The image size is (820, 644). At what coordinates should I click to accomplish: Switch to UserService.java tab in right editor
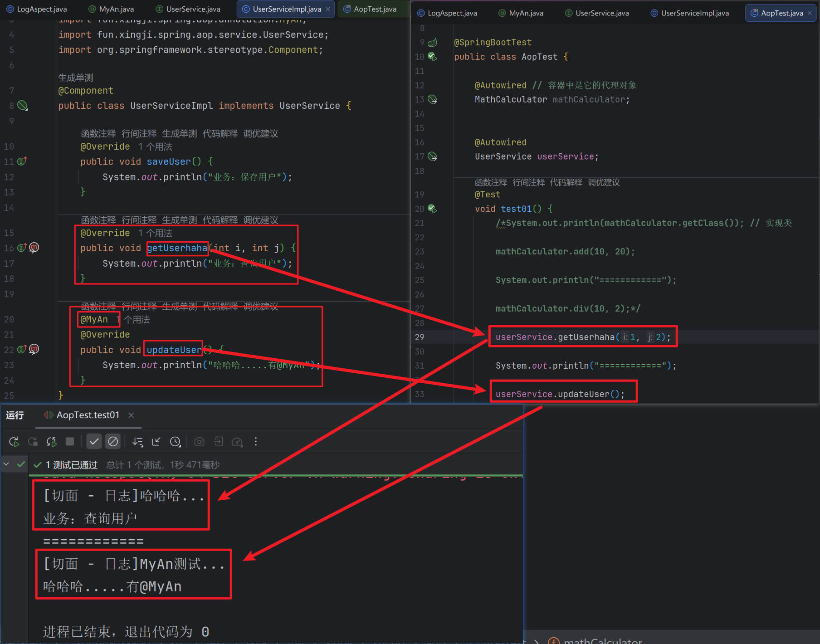(x=597, y=13)
